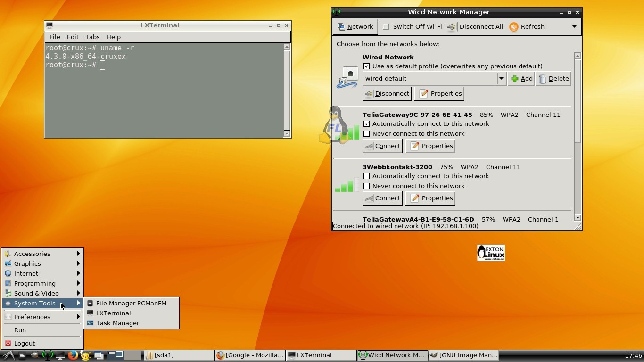Viewport: 644px width, 362px height.
Task: Connect to 3Webbkontakt-3200
Action: [382, 198]
